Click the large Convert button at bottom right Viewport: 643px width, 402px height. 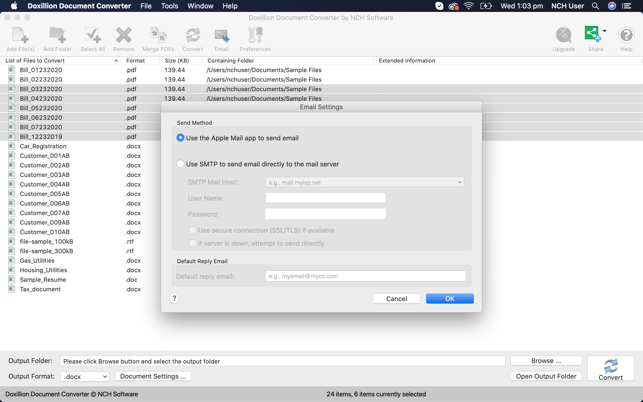[611, 369]
